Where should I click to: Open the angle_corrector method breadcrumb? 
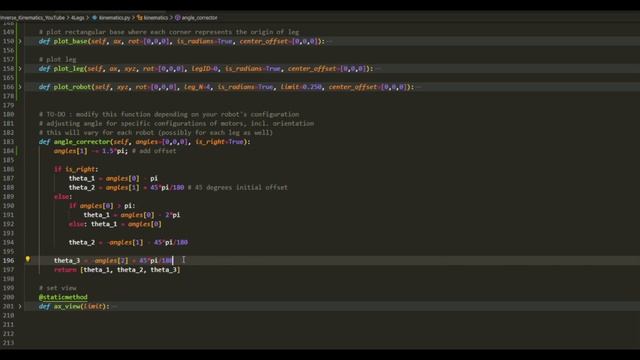pos(200,18)
